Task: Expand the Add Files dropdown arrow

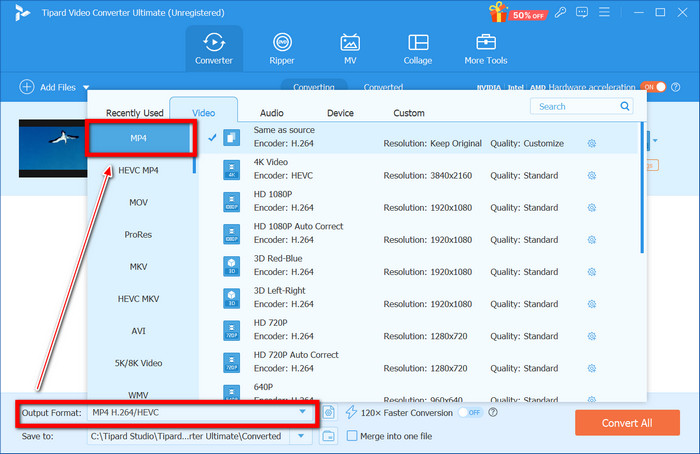Action: [x=86, y=87]
